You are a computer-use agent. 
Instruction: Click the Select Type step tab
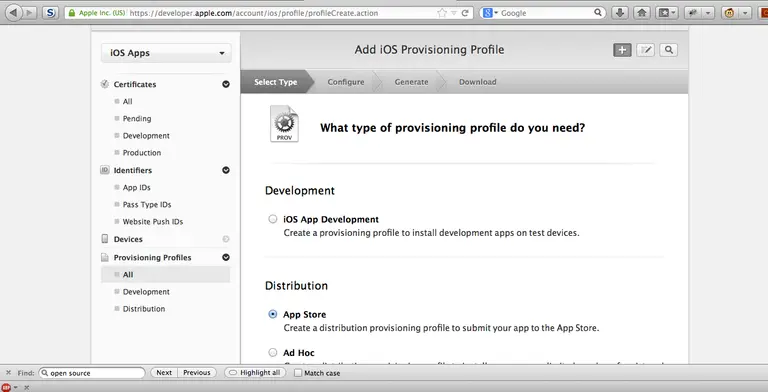(x=276, y=82)
